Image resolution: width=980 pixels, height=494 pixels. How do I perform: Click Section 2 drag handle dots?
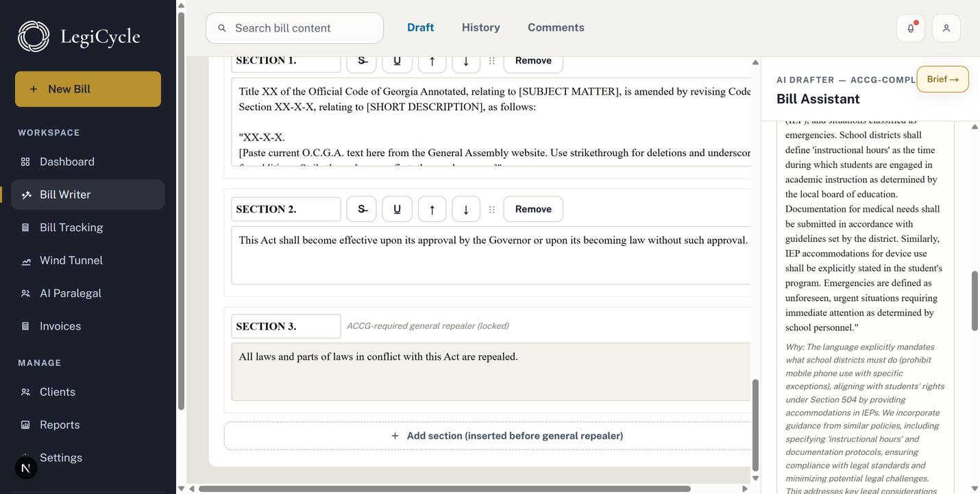pyautogui.click(x=491, y=209)
